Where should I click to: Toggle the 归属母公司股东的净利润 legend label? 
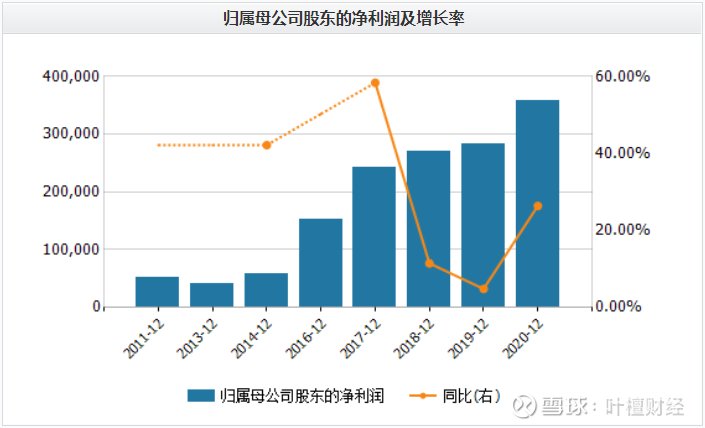tap(302, 396)
